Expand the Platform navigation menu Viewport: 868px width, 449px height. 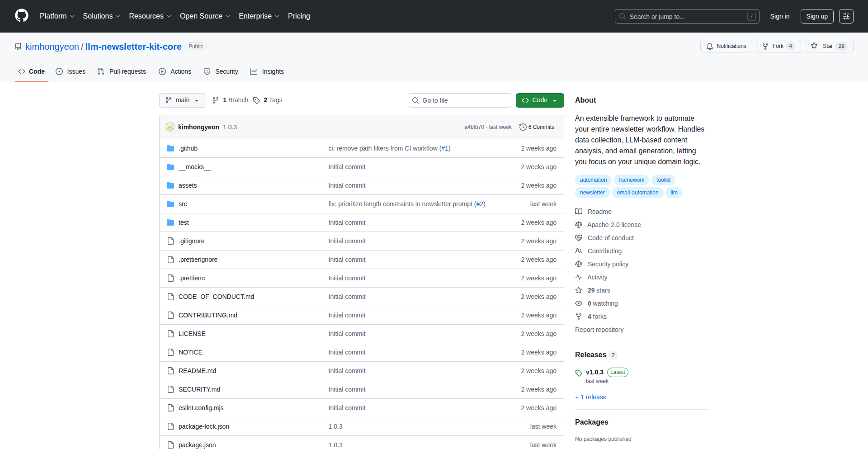pos(57,16)
